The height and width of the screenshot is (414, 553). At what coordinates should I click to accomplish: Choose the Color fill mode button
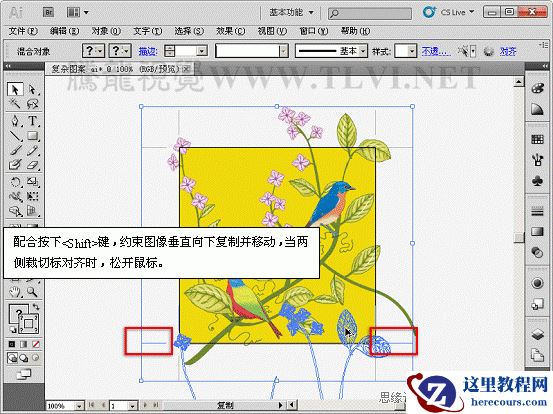pyautogui.click(x=12, y=344)
